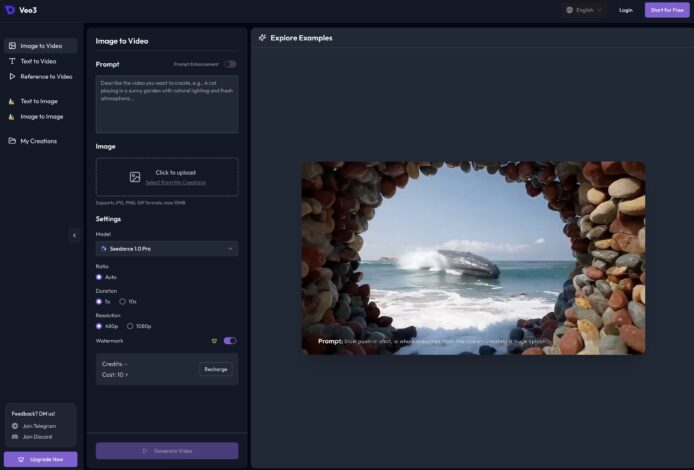Toggle the Prompt Enhancement switch
The height and width of the screenshot is (470, 694).
230,64
